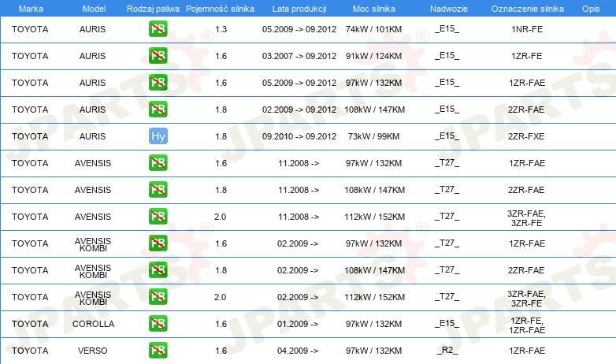Click the Opis column header
The image size is (616, 364).
[x=591, y=9]
